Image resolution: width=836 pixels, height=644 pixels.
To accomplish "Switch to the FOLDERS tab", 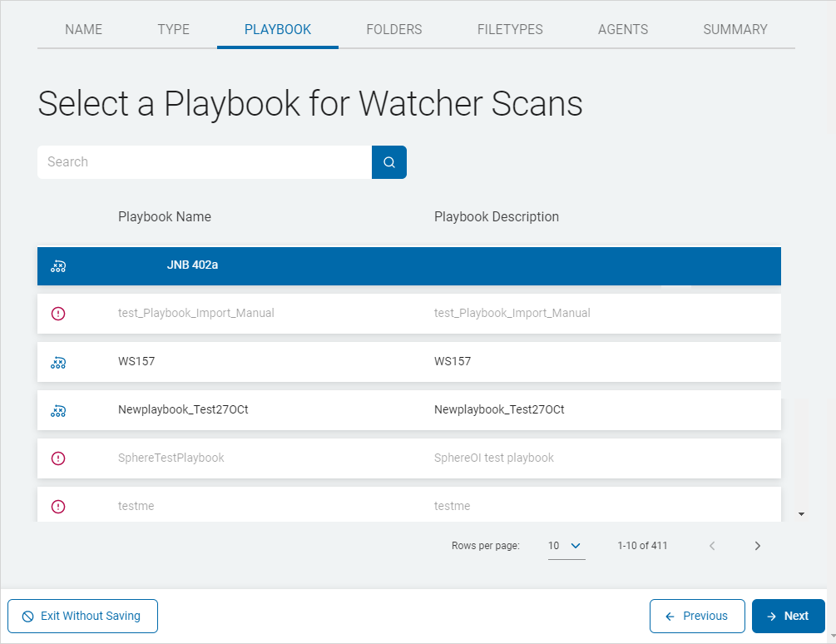I will (393, 29).
